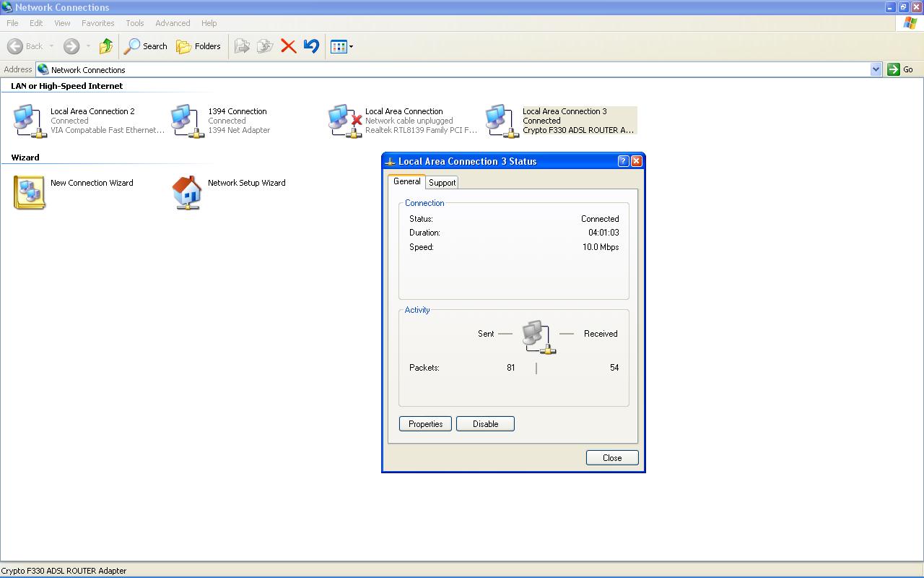The height and width of the screenshot is (578, 924).
Task: Click the 'Network cable unplugged' text
Action: point(409,121)
